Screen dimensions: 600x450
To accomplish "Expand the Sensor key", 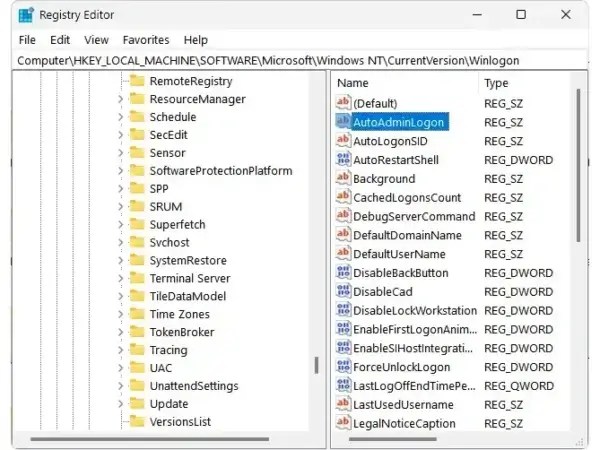I will [121, 153].
